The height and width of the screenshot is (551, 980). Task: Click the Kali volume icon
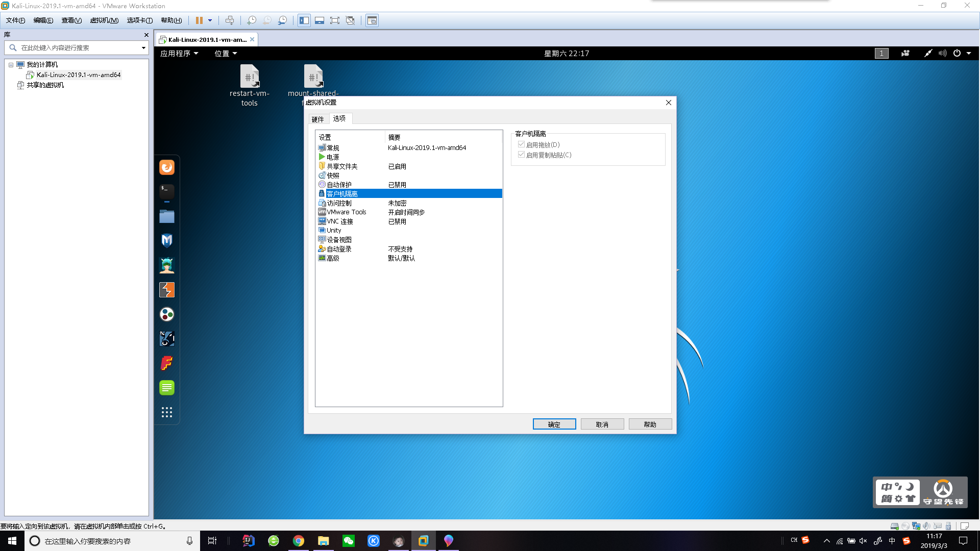942,54
